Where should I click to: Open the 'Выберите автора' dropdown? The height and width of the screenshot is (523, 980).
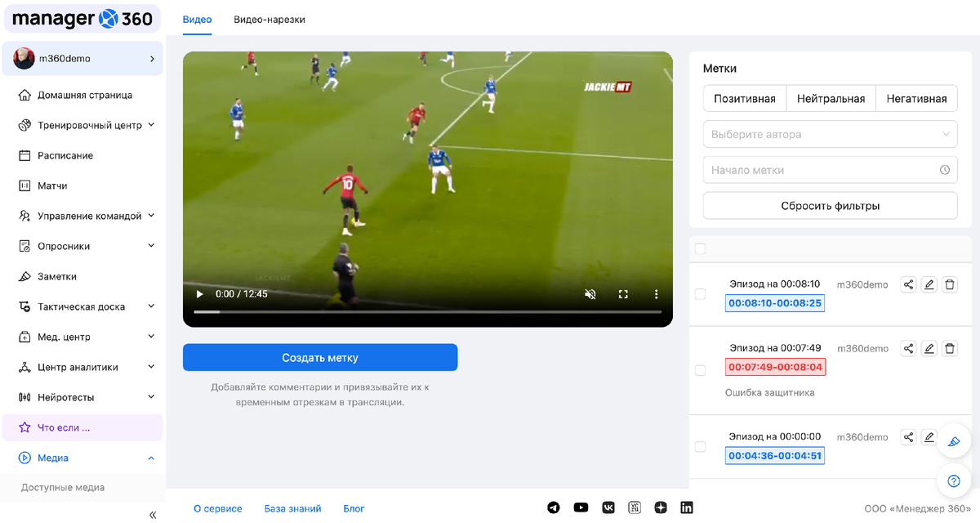point(830,134)
